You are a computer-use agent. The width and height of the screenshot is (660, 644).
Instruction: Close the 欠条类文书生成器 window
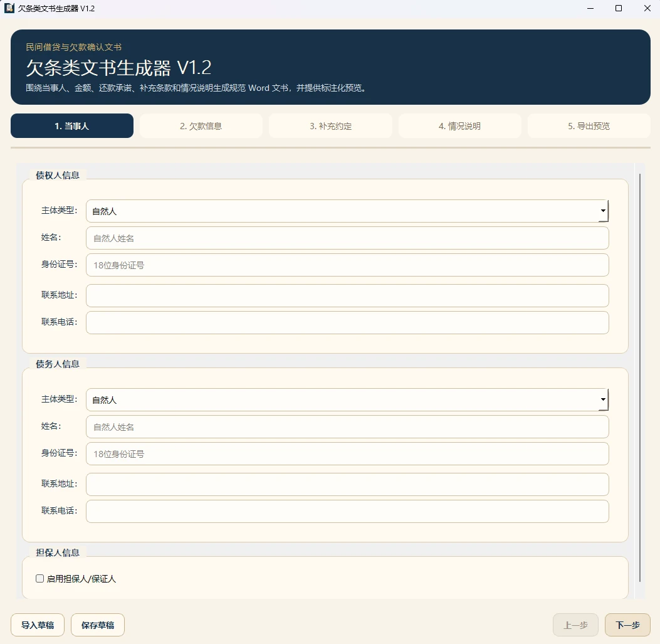647,8
